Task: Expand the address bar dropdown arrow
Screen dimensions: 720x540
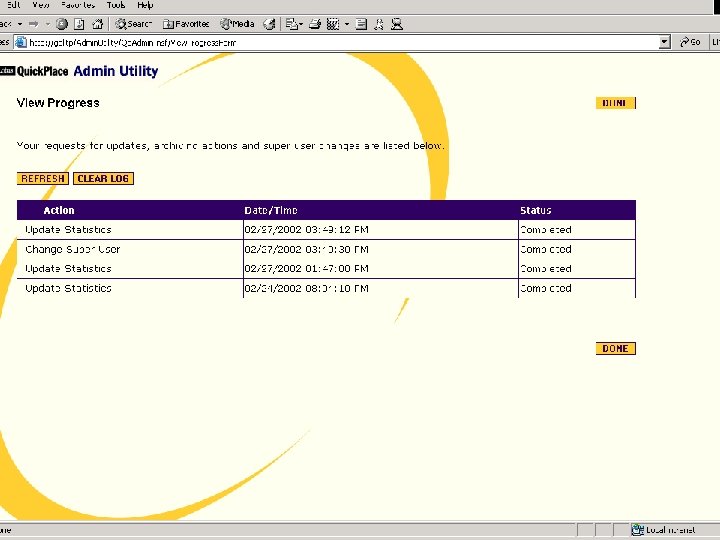Action: coord(665,42)
